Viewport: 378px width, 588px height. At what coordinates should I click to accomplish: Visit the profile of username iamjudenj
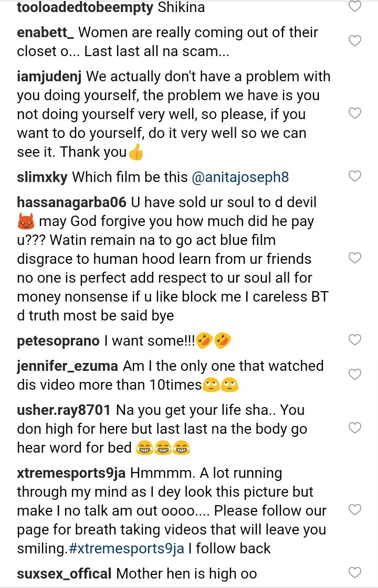pyautogui.click(x=49, y=77)
